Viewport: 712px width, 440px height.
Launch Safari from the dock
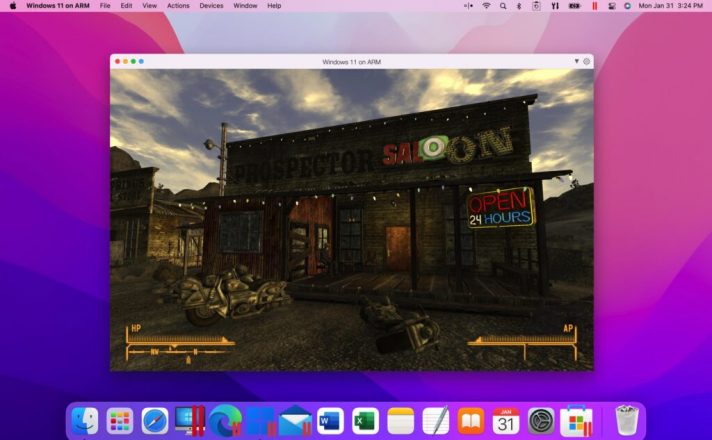[x=155, y=420]
